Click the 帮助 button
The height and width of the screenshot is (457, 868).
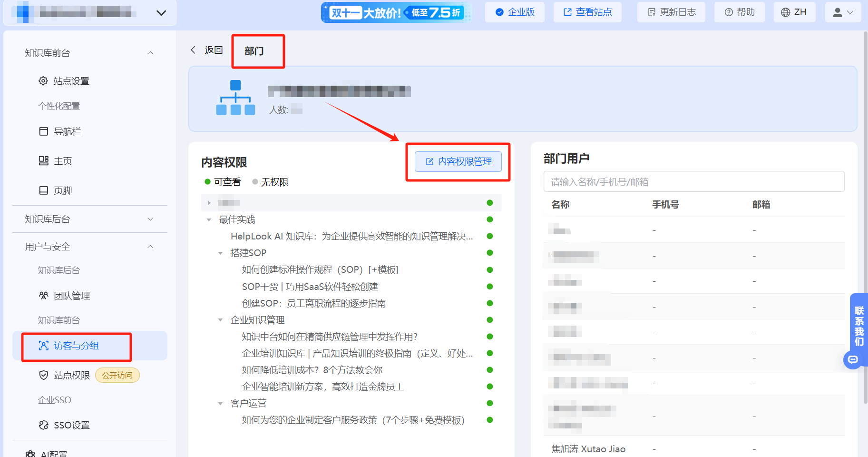pyautogui.click(x=740, y=12)
